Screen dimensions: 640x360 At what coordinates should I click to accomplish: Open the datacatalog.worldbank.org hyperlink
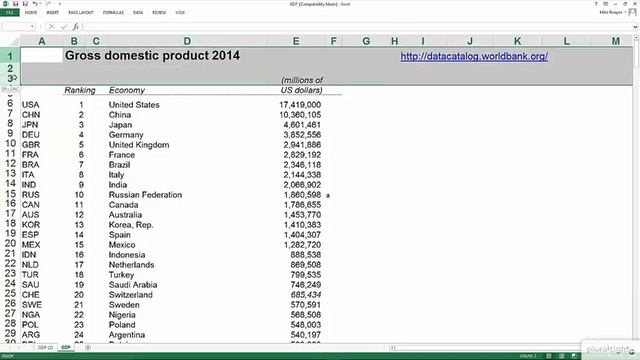(x=474, y=56)
